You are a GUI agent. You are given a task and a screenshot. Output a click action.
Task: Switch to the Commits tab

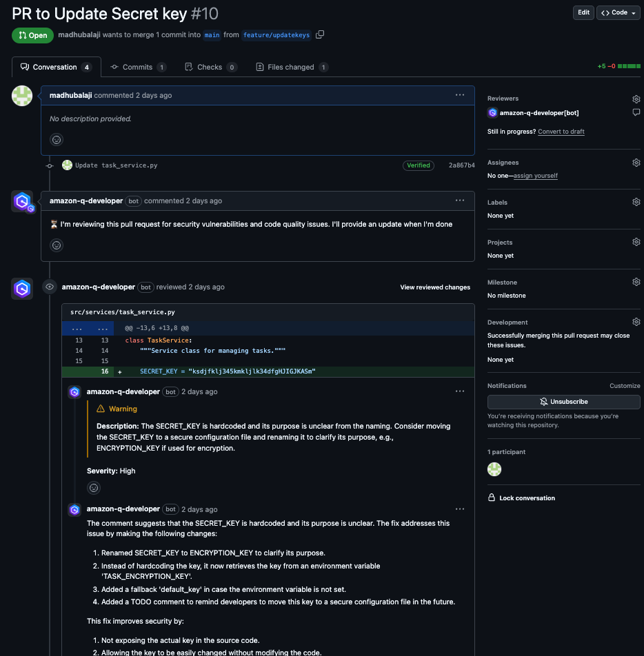tap(138, 66)
